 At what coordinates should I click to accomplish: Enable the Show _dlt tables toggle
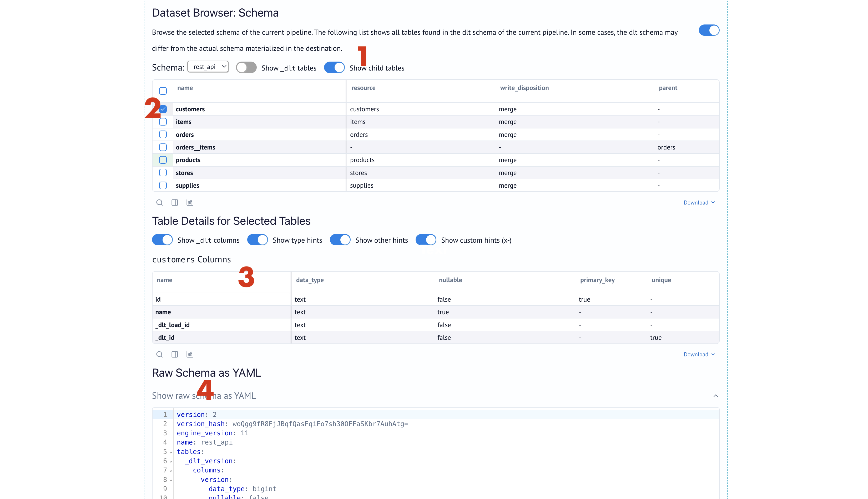coord(246,68)
